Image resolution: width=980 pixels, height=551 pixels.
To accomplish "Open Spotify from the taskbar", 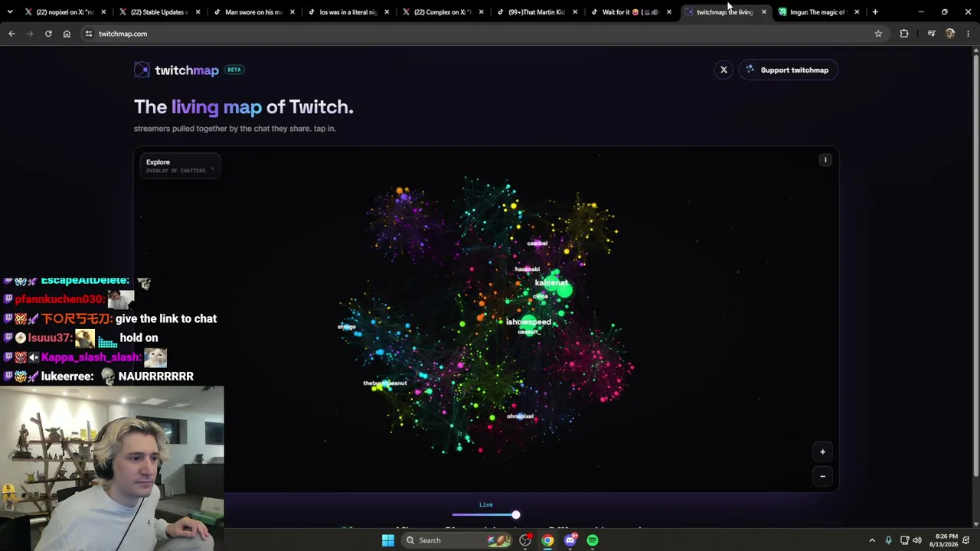I will click(593, 540).
